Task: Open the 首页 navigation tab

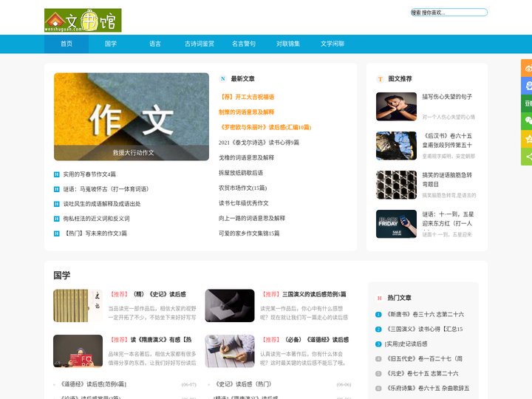Action: pos(66,44)
